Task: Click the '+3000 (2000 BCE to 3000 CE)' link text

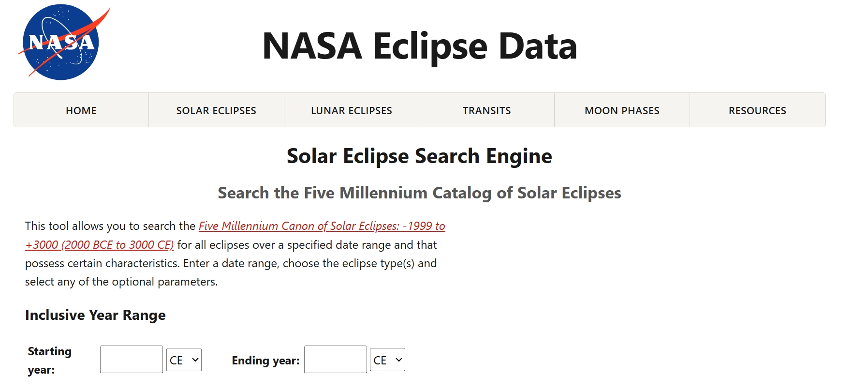Action: (99, 245)
